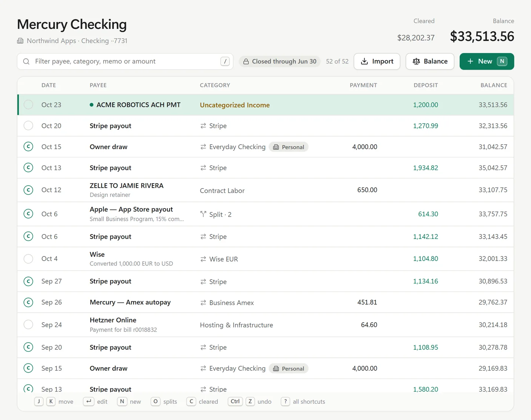Click the Enter key edit hint icon

[89, 401]
